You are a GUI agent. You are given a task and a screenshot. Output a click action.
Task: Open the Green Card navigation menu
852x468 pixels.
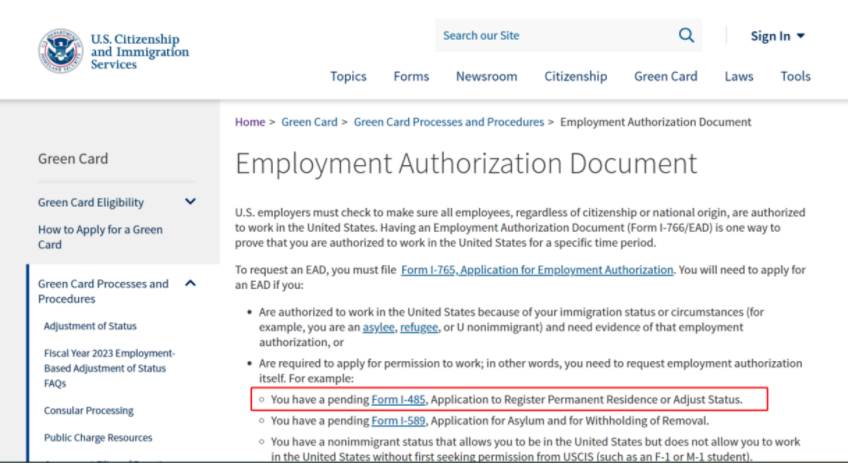(665, 76)
